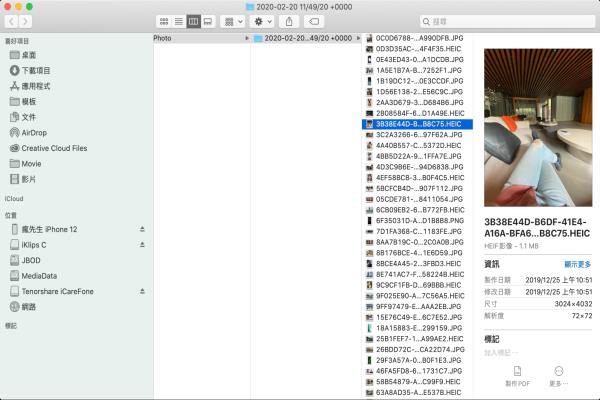600x400 pixels.
Task: Open Documents (文件) in sidebar
Action: click(23, 117)
